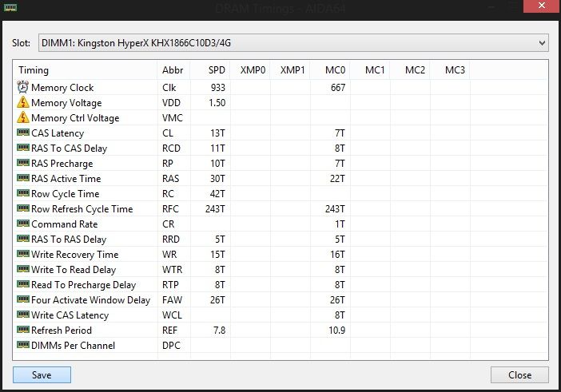This screenshot has height=392, width=561.
Task: Click the MC0 Write CAS Latency value 8T
Action: point(340,315)
